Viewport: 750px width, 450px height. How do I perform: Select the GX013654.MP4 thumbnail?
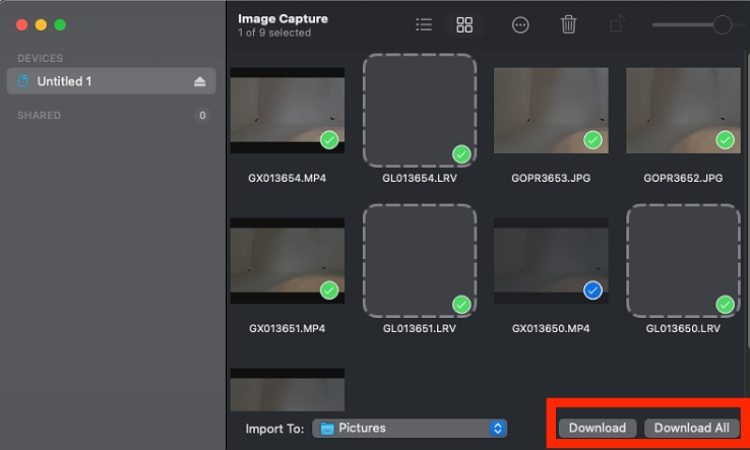tap(287, 110)
